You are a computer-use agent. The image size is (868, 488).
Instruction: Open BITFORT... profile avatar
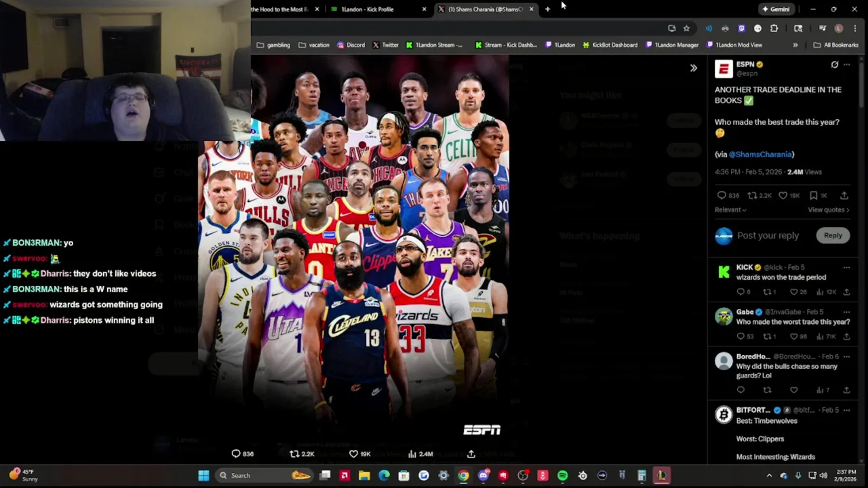point(724,414)
